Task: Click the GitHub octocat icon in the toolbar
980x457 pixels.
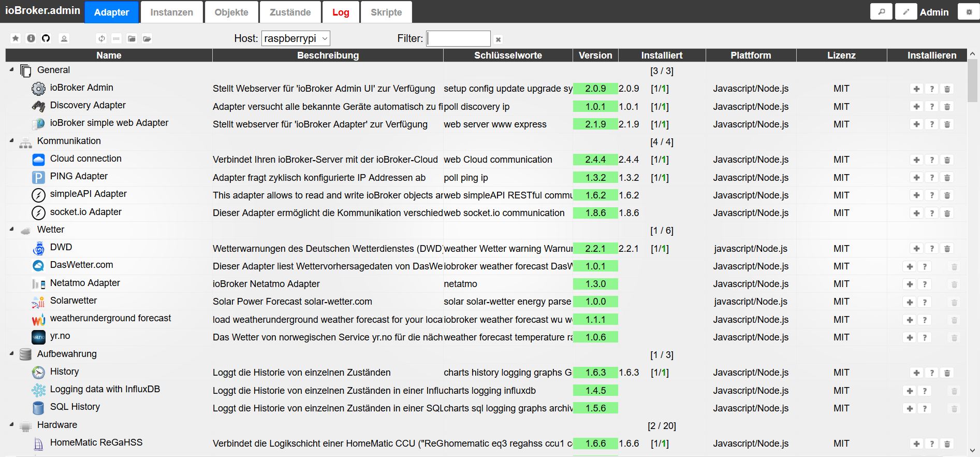Action: point(46,38)
